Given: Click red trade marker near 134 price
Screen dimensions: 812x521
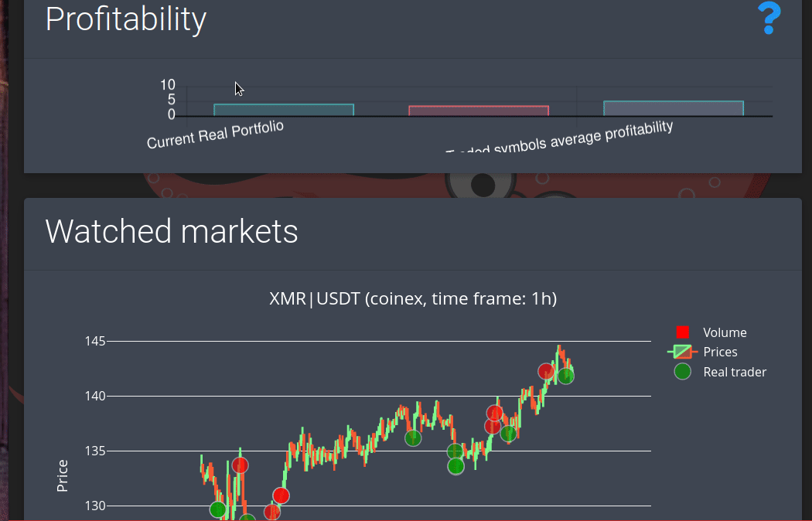Looking at the screenshot, I should (240, 465).
